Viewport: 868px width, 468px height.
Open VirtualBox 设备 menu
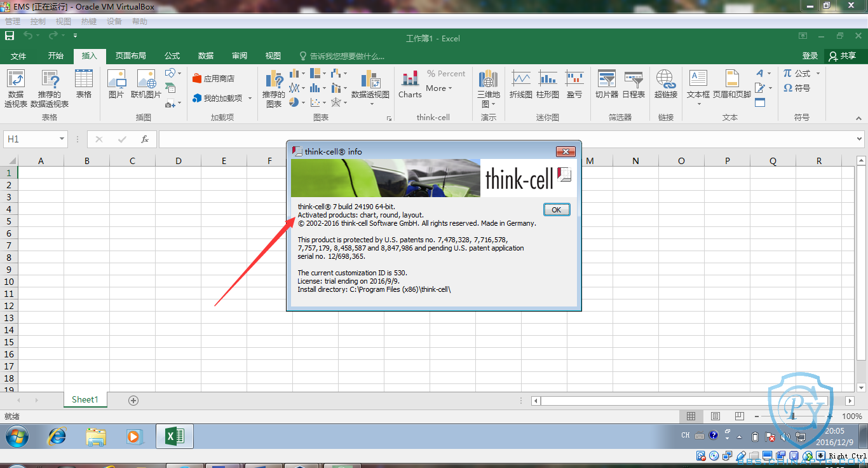[x=114, y=22]
